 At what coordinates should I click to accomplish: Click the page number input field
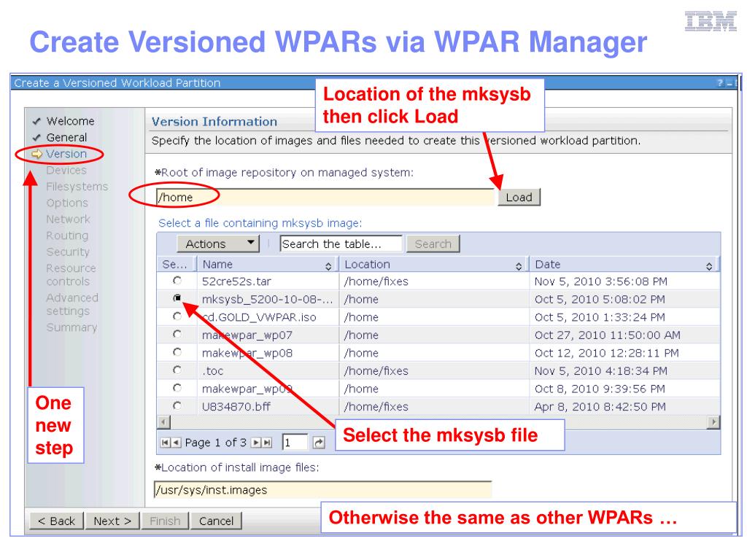[295, 443]
